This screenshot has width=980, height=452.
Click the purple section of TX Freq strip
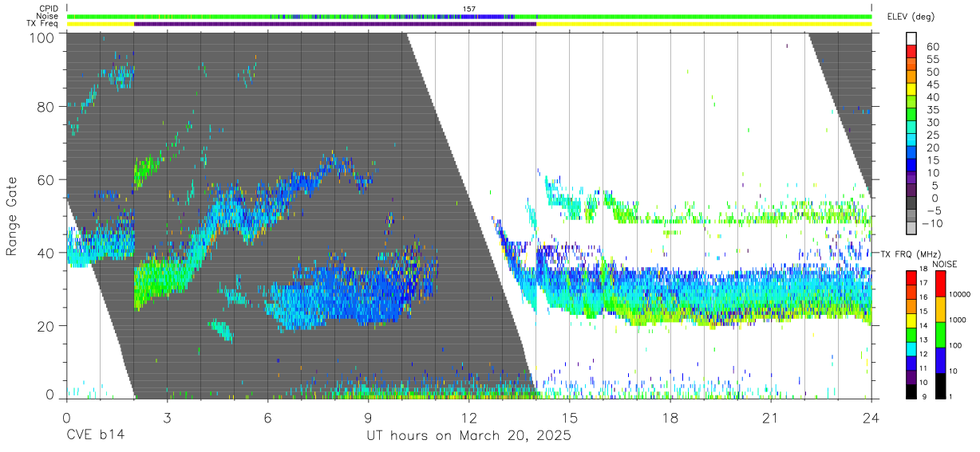pyautogui.click(x=335, y=24)
